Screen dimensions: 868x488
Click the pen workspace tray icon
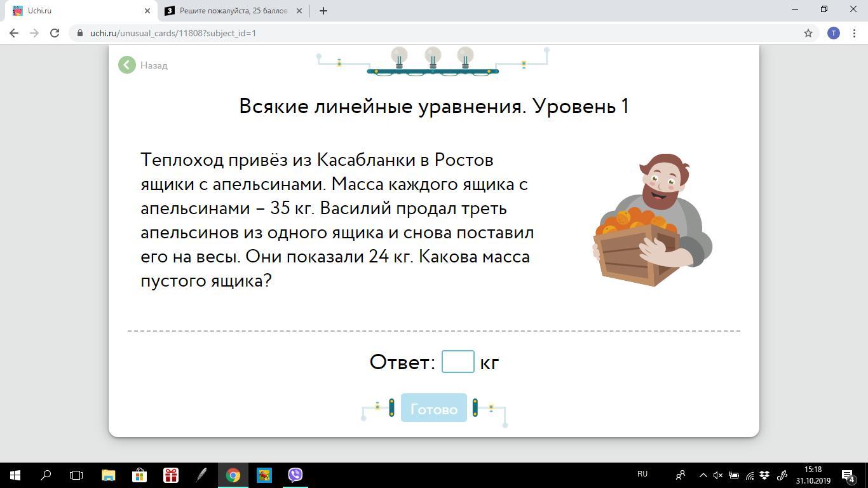point(782,475)
